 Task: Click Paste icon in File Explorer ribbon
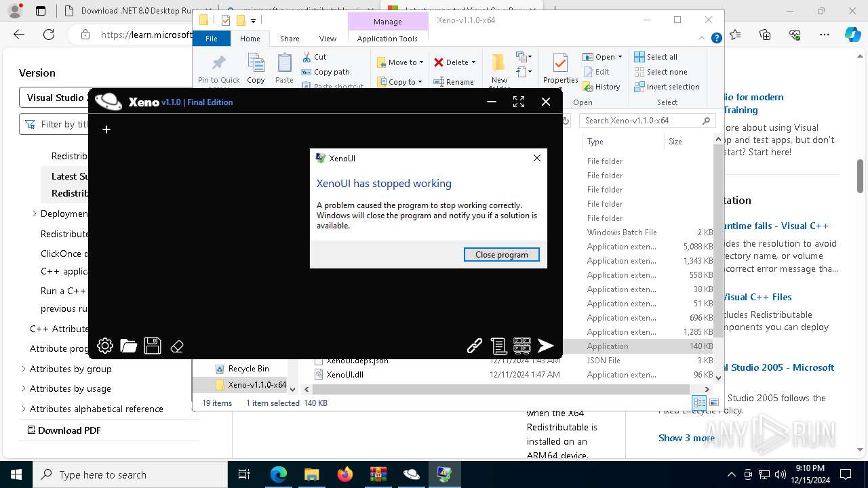coord(284,68)
